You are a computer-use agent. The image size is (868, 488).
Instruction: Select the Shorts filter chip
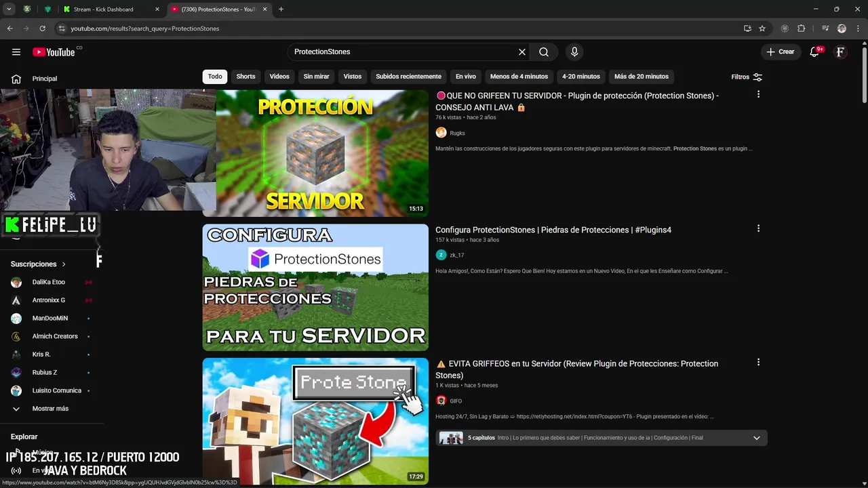pos(245,77)
